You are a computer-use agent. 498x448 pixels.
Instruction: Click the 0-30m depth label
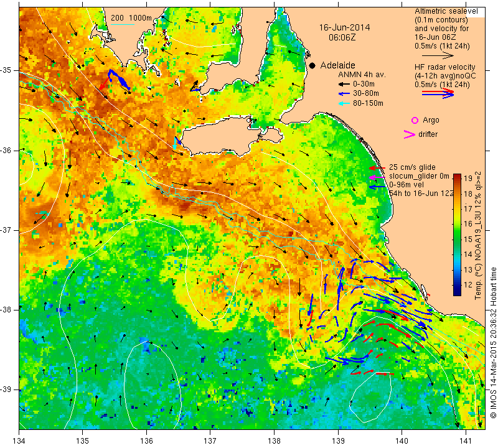pos(364,84)
